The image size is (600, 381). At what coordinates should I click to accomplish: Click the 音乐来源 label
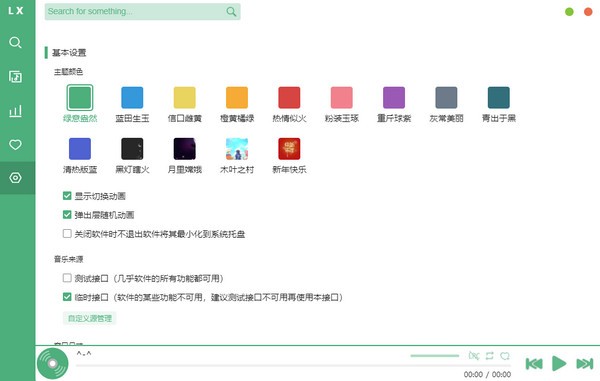[68, 259]
